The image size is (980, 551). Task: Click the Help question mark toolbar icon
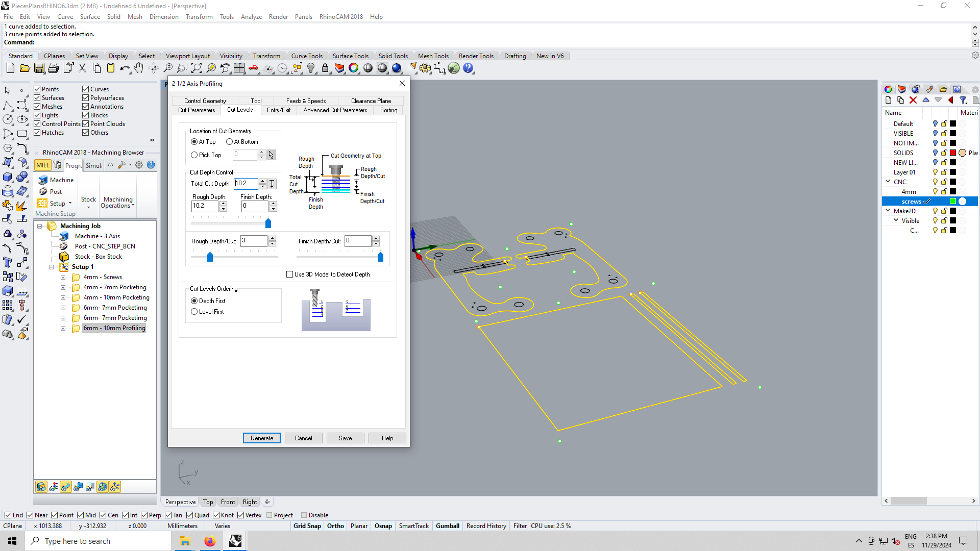468,68
